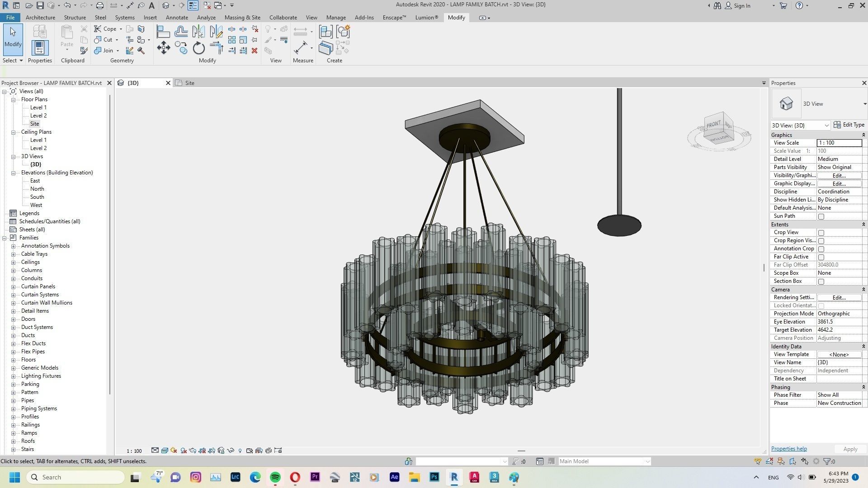Click Rendering Settings Edit button
Image resolution: width=868 pixels, height=488 pixels.
[839, 298]
